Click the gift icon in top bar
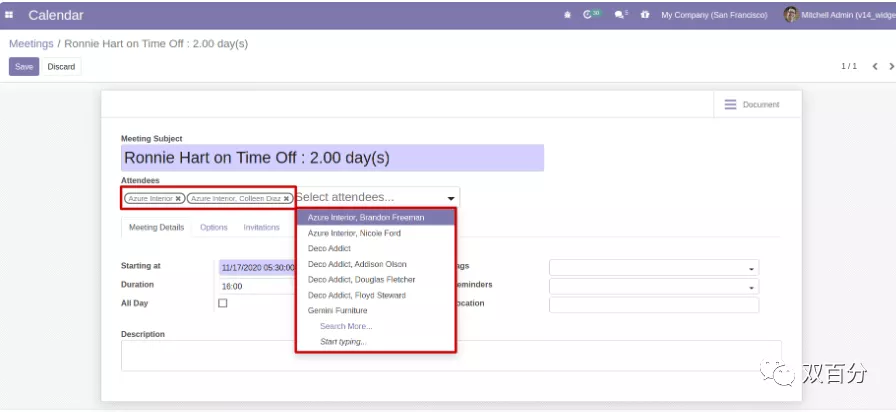Screen dimensions: 896x412 [645, 15]
